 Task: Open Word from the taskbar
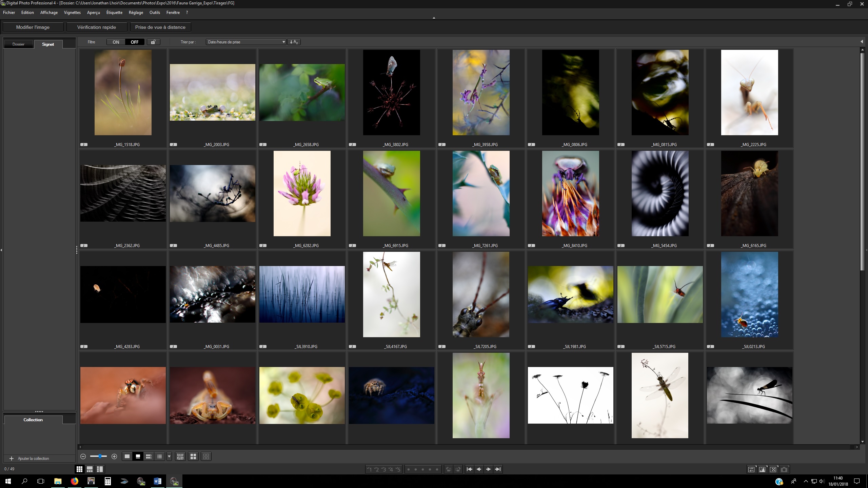(157, 481)
